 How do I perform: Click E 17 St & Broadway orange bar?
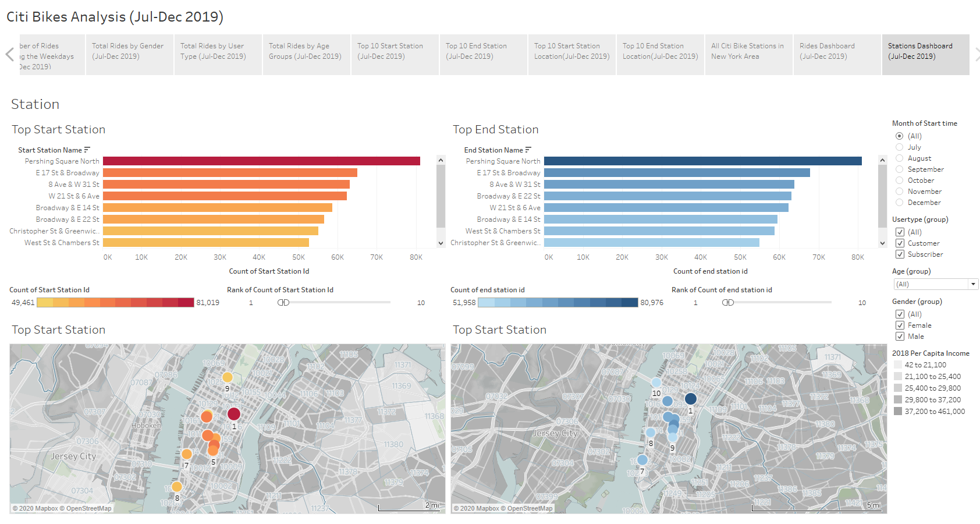[230, 173]
